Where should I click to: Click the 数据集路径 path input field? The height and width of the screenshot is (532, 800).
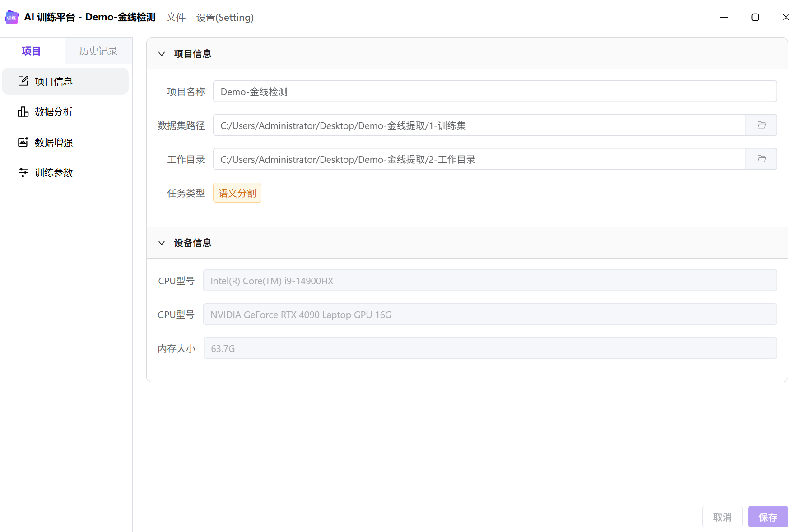tap(479, 125)
